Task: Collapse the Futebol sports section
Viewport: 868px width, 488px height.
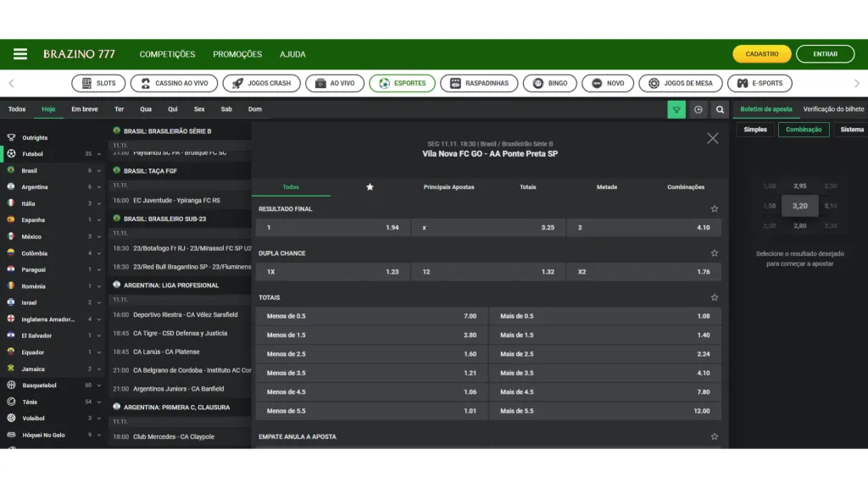Action: [99, 153]
